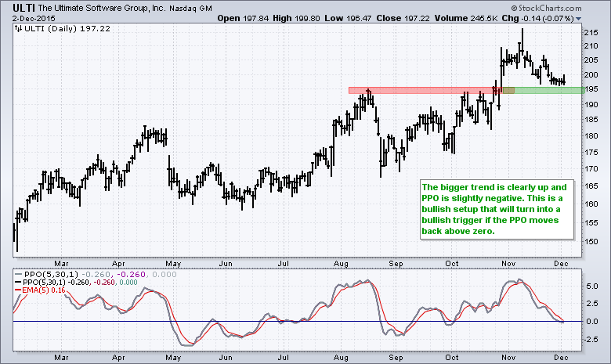Click the black PPO(5,30,1) line legend marker
611x364 pixels.
tap(17, 283)
